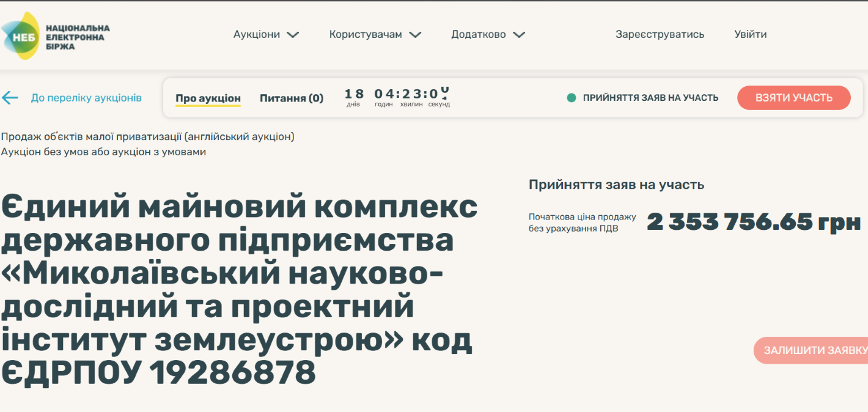Click the ВЗЯТИ УЧАСТЬ button
The image size is (868, 412).
(x=793, y=98)
